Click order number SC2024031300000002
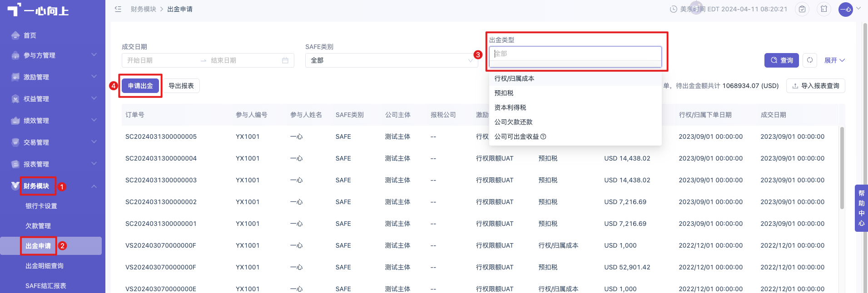The image size is (868, 293). coord(161,202)
